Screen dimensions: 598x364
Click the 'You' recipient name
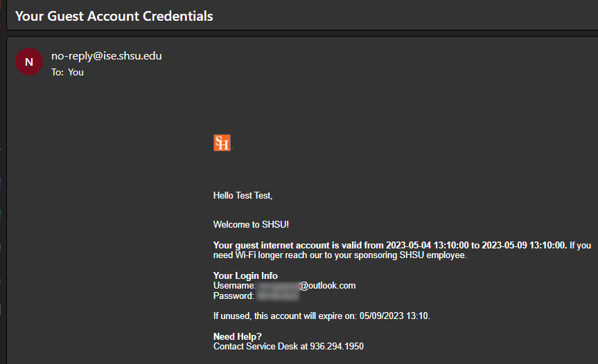(76, 71)
